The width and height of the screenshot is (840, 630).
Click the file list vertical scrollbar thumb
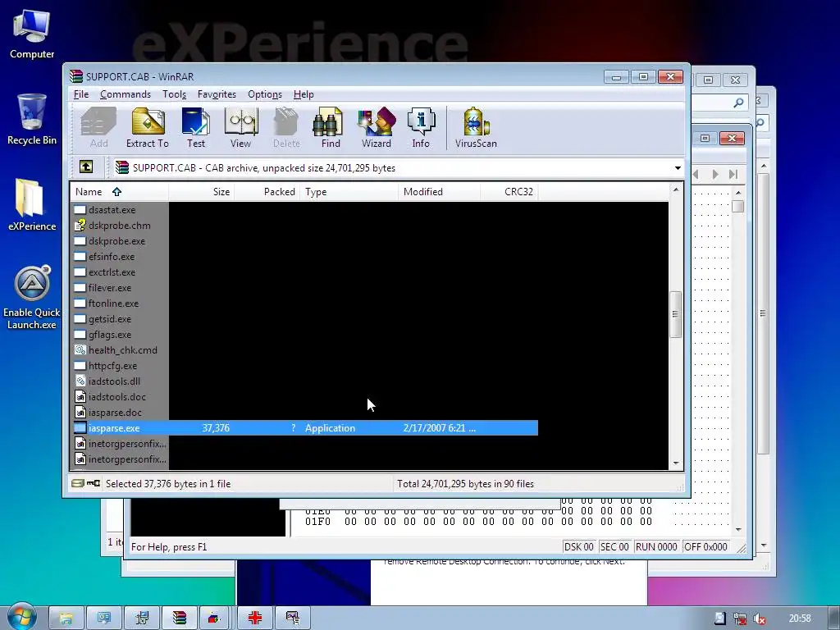tap(676, 314)
